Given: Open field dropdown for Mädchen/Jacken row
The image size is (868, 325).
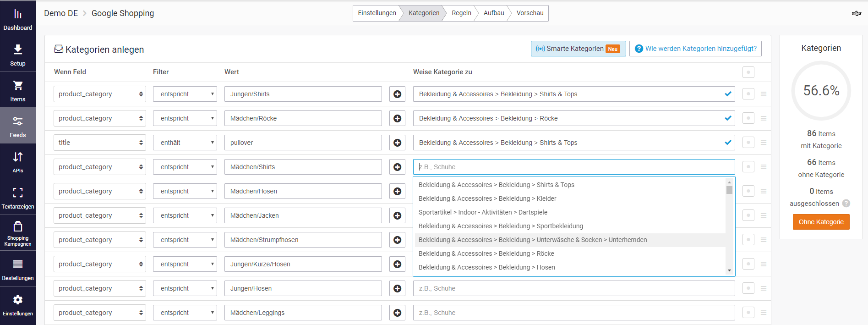Looking at the screenshot, I should pos(100,215).
